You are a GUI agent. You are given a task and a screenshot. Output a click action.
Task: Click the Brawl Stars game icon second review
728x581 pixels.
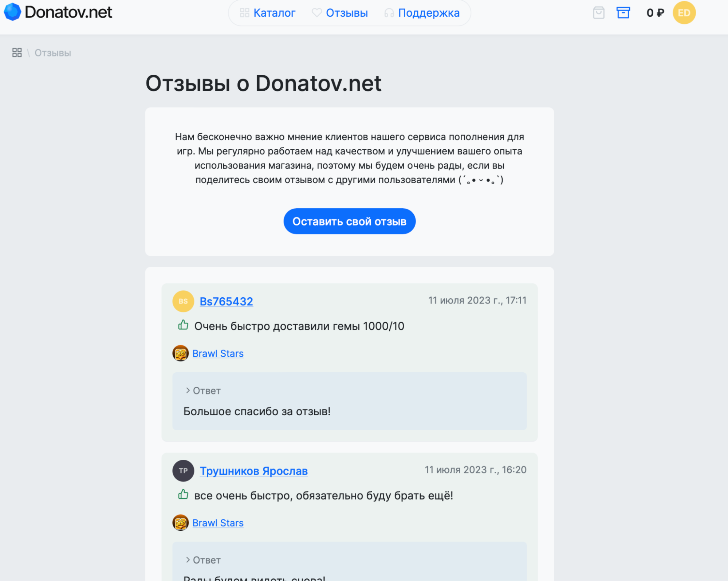[180, 523]
